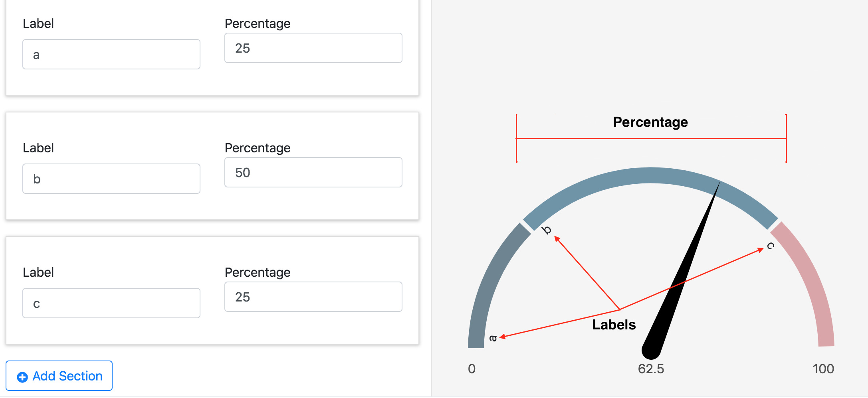The image size is (868, 398).
Task: Click the Add Section button
Action: (x=59, y=376)
